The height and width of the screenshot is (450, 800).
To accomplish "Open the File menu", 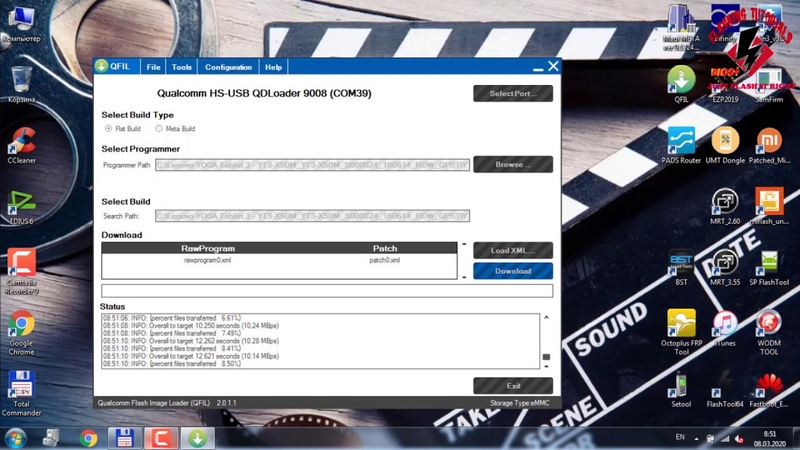I will 153,67.
